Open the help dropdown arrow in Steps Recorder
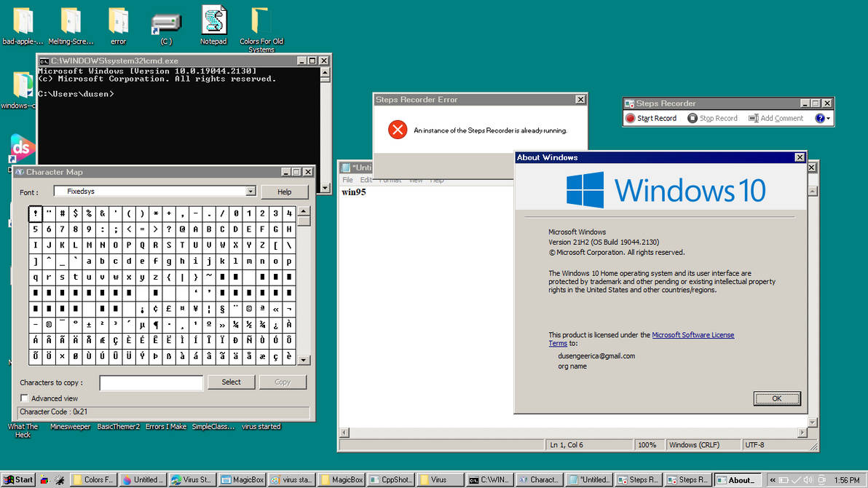 point(828,119)
